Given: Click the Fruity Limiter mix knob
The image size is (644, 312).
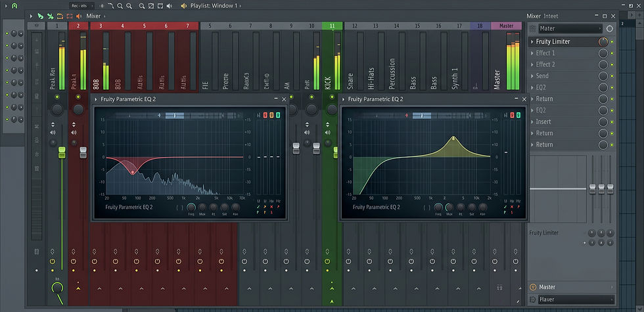Looking at the screenshot, I should click(603, 41).
